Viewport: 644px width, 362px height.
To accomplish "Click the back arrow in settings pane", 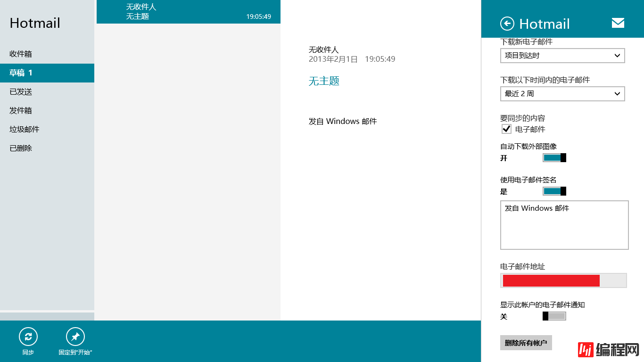I will click(x=507, y=24).
